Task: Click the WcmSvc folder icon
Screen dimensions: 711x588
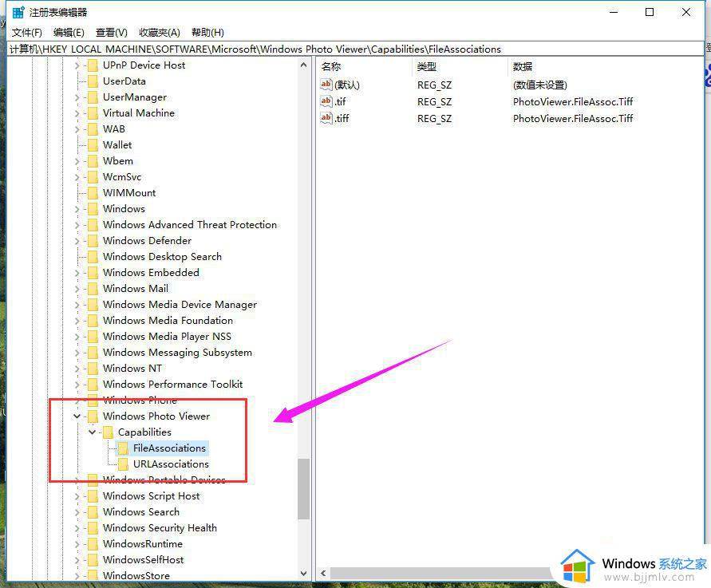Action: point(93,177)
